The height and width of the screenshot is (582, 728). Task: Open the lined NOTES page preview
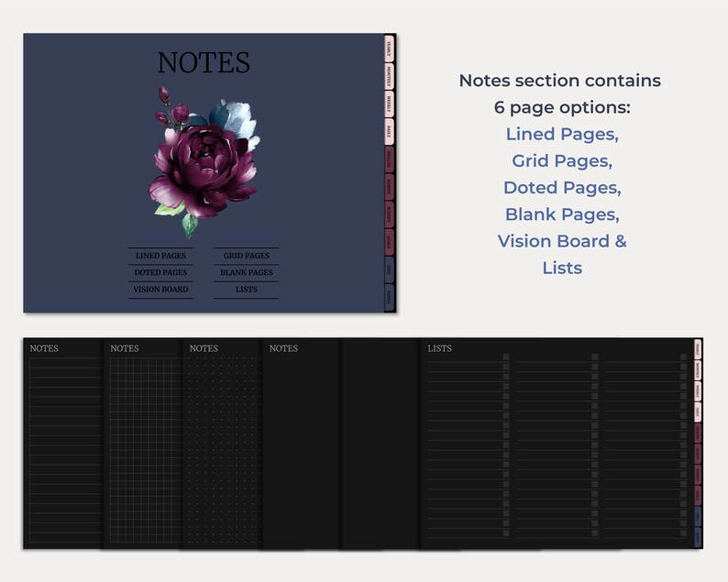(63, 444)
